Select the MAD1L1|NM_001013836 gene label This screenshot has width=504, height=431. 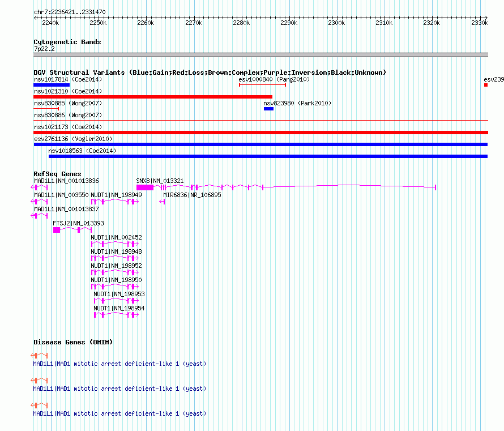(66, 181)
